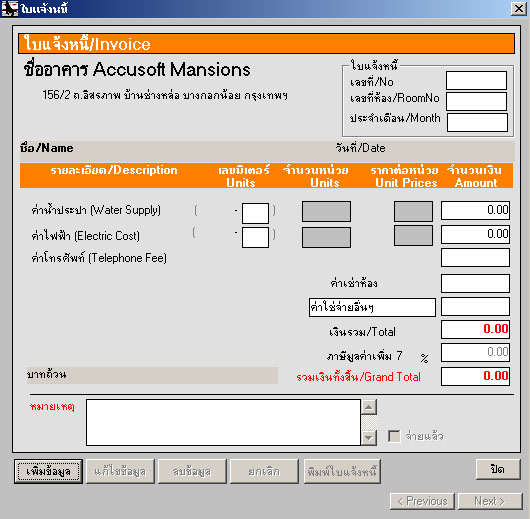Click the Grand Total value field
The width and height of the screenshot is (530, 519).
pyautogui.click(x=475, y=376)
